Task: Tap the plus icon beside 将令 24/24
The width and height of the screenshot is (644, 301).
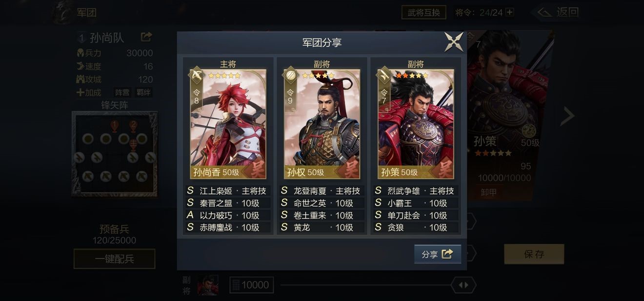Action: click(x=510, y=12)
